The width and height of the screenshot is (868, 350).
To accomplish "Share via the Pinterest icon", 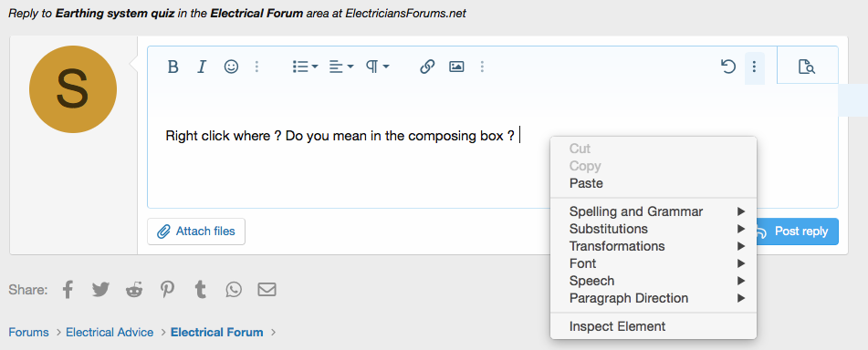I will click(x=167, y=289).
